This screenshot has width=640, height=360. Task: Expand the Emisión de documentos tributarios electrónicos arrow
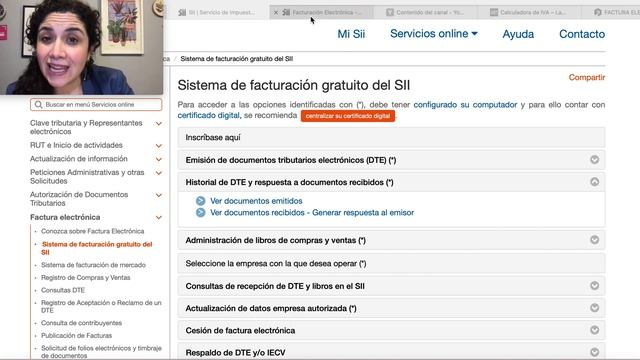(594, 160)
